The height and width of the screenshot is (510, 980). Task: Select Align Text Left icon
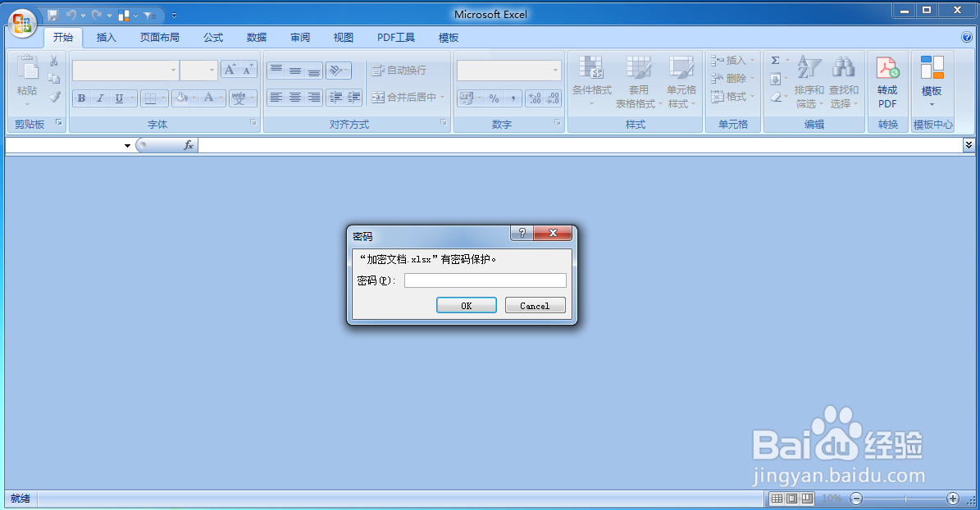click(x=276, y=98)
